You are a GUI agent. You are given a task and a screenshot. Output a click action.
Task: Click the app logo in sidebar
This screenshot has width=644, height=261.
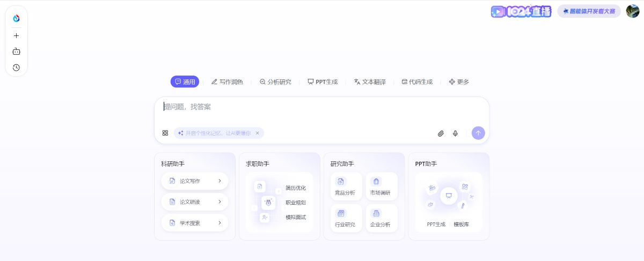tap(16, 19)
